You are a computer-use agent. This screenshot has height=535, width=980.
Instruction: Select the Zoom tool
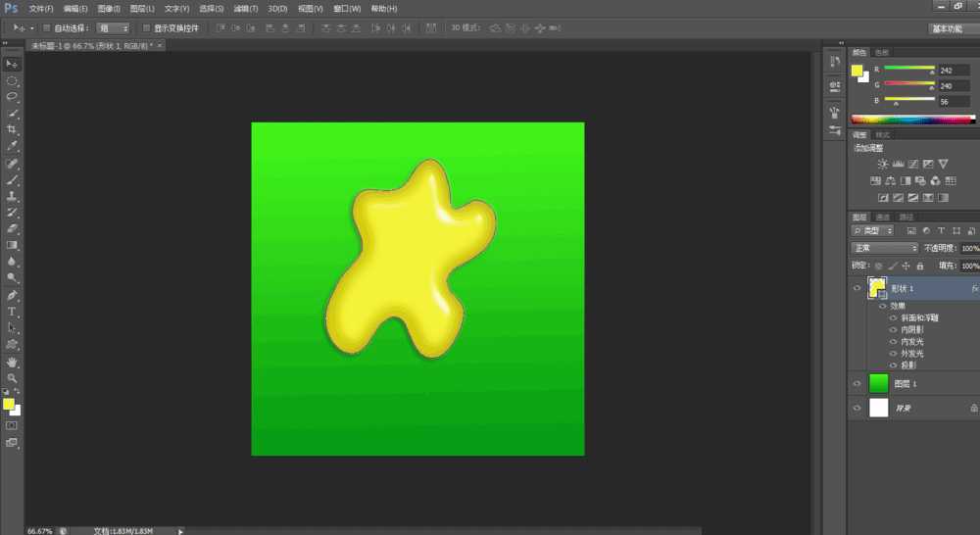12,379
